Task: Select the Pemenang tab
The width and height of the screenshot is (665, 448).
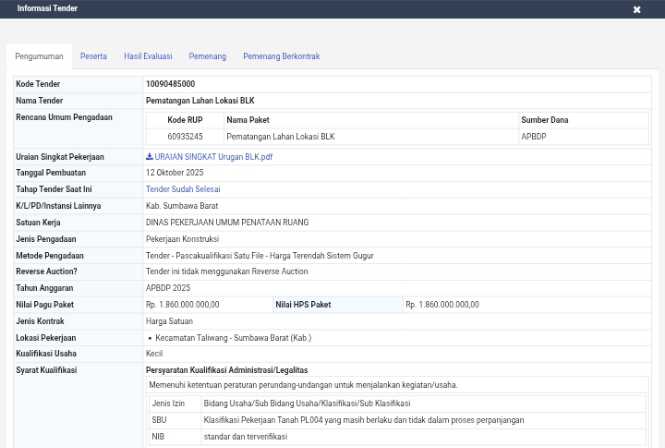Action: click(207, 56)
